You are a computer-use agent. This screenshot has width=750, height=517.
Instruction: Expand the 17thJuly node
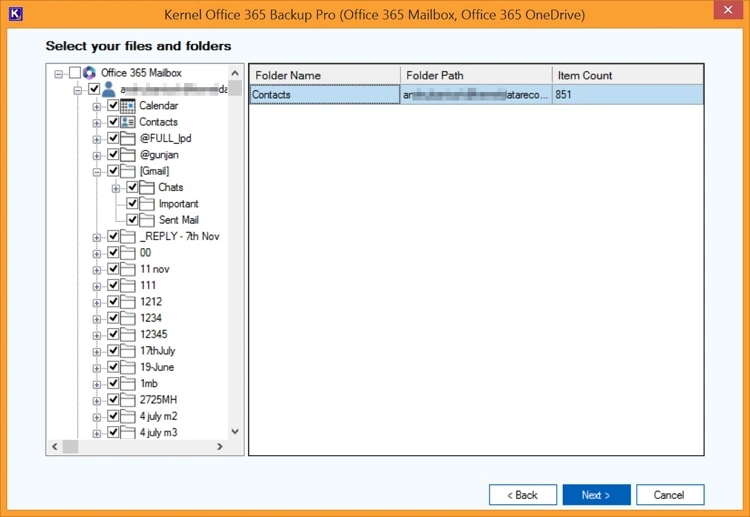click(97, 352)
